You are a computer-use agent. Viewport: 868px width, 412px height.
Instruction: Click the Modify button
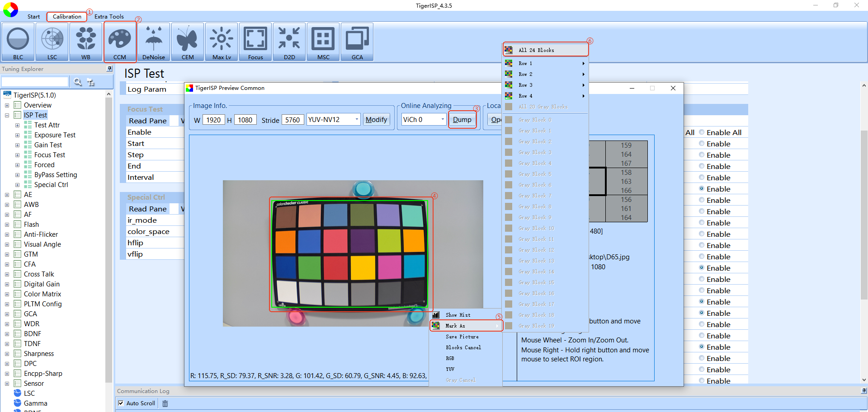click(x=376, y=119)
